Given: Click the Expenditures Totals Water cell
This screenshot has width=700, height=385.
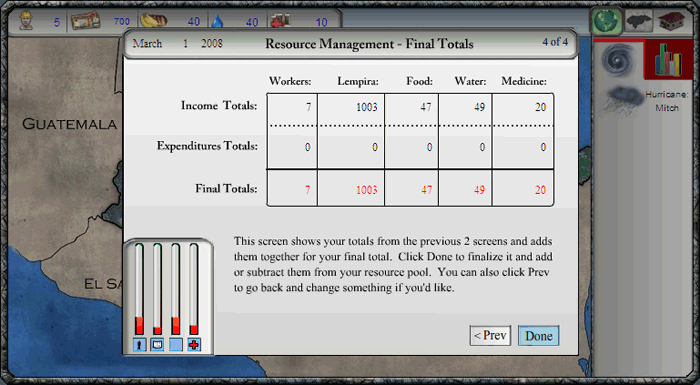Looking at the screenshot, I should (x=465, y=147).
